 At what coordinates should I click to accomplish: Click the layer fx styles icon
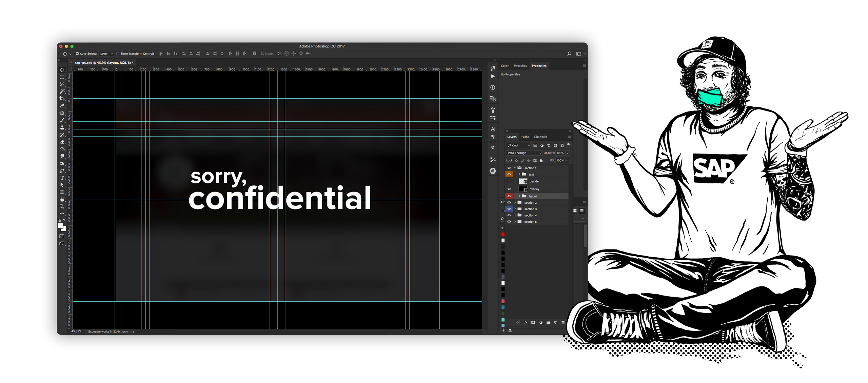[526, 323]
